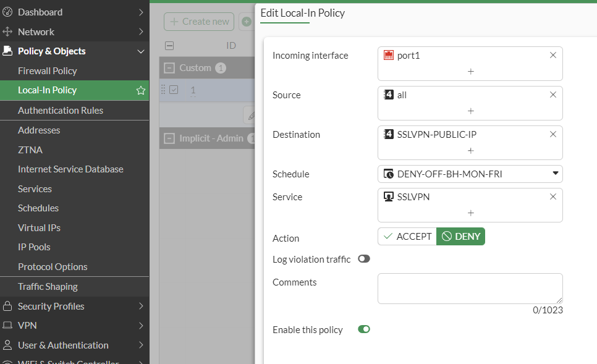Remove port1 from Incoming interface

pos(553,55)
